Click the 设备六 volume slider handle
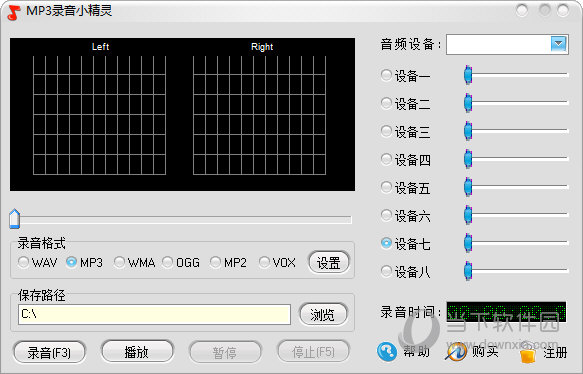 coord(468,215)
